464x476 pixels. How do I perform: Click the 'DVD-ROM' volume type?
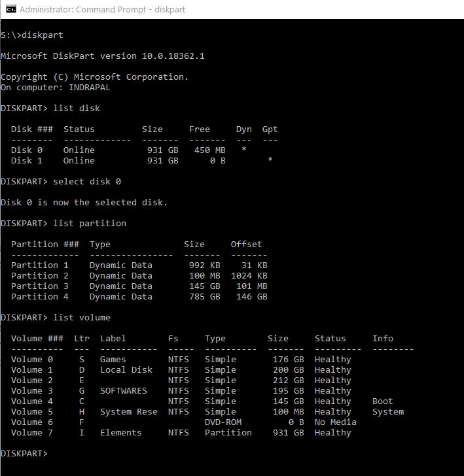tap(223, 422)
